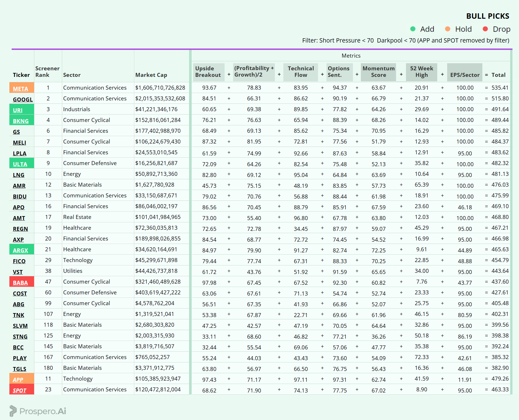519x420 pixels.
Task: Open the APO ticker link
Action: [18, 207]
